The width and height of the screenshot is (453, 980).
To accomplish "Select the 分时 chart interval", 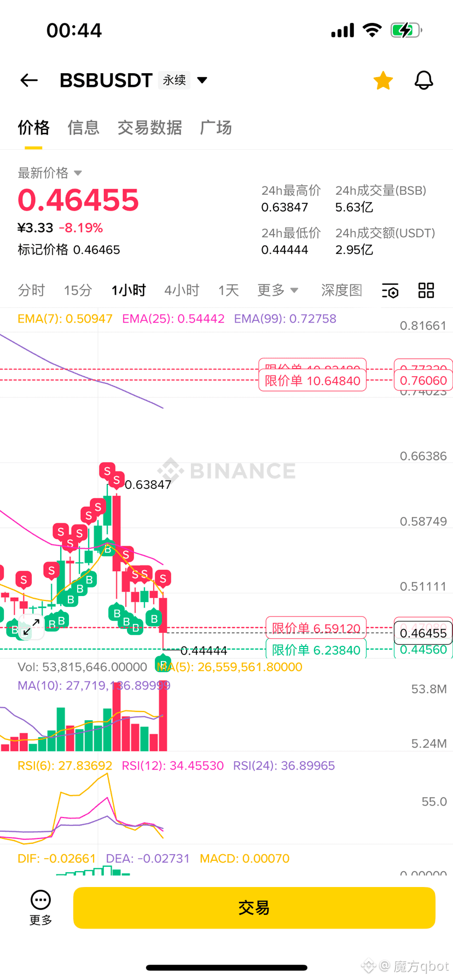I will (31, 290).
